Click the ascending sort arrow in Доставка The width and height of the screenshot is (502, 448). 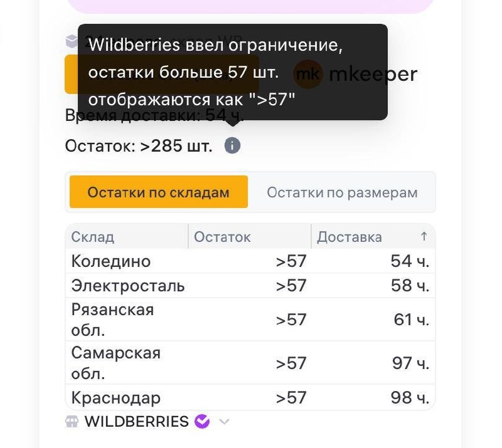(x=424, y=236)
